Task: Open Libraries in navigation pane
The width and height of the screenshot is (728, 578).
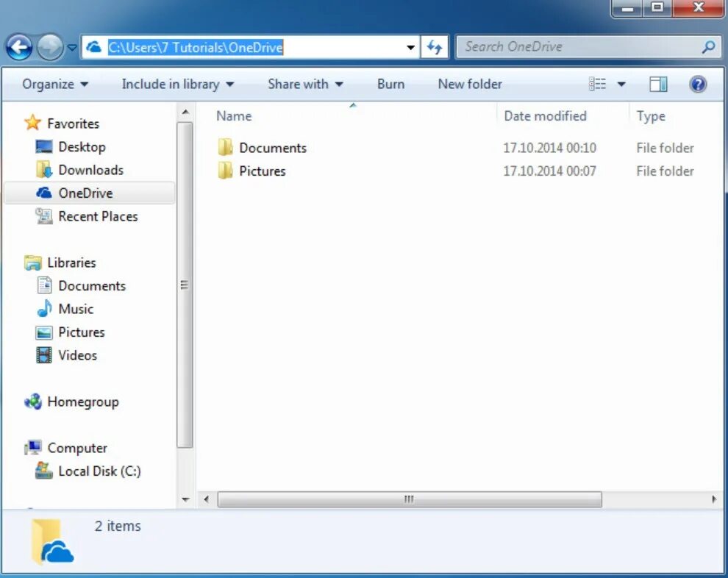Action: (71, 263)
